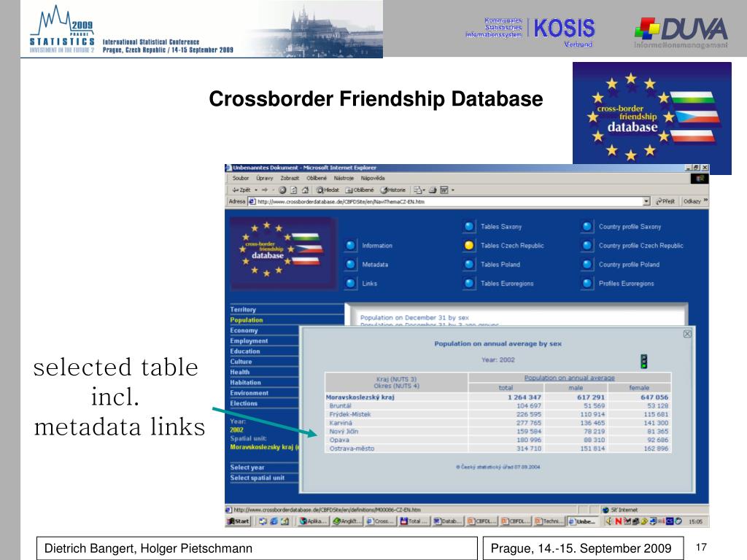
Task: Click the cross-border friendship database logo in page
Action: point(284,253)
